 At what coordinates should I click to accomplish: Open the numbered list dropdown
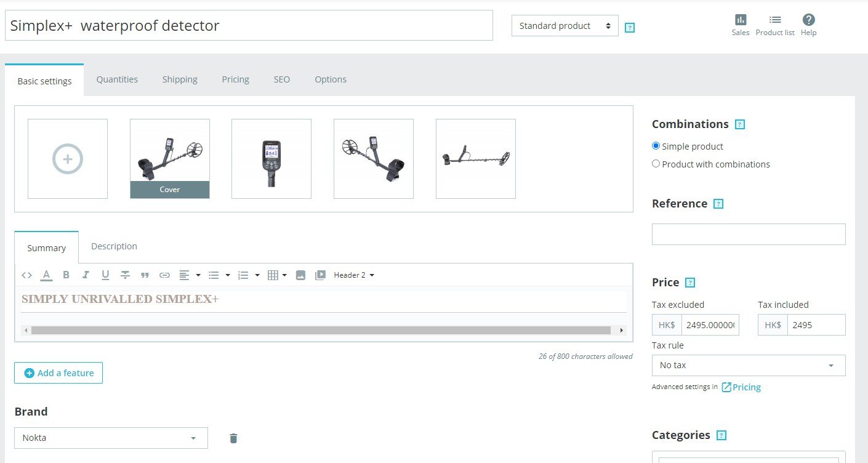pos(249,275)
